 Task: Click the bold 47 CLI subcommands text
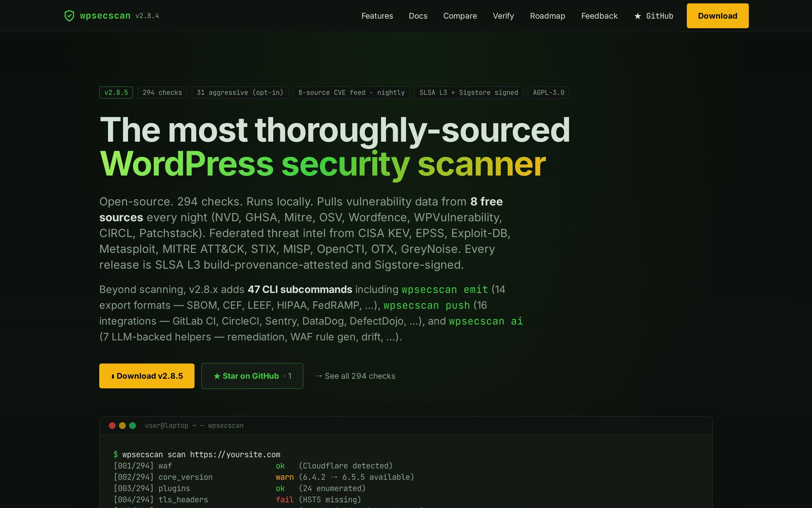[x=300, y=289]
